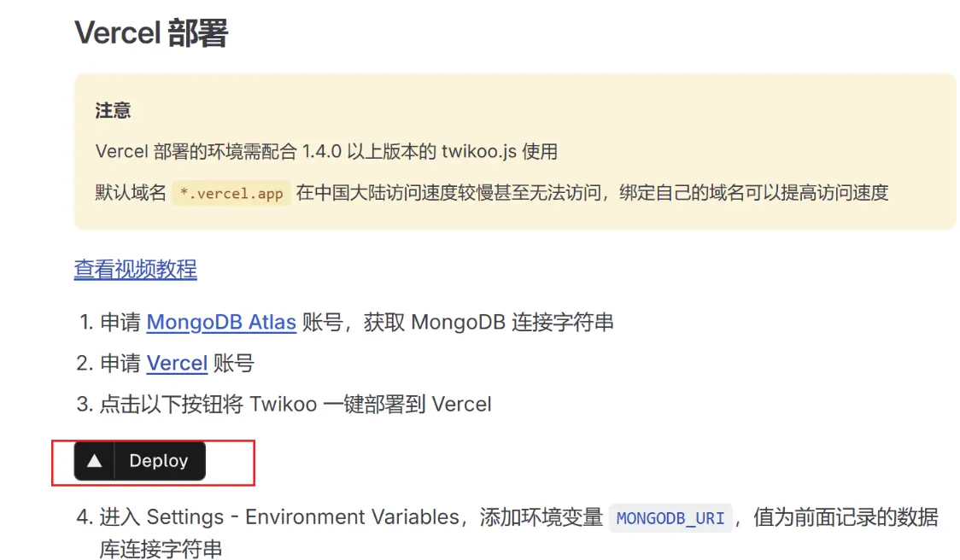Open the MongoDB Atlas link
The image size is (960, 560).
tap(221, 323)
